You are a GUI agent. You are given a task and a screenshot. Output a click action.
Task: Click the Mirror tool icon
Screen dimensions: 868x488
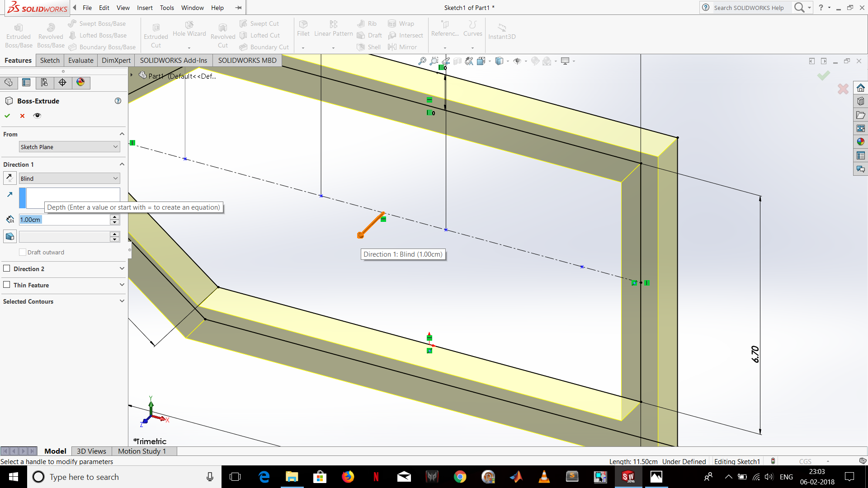coord(392,46)
